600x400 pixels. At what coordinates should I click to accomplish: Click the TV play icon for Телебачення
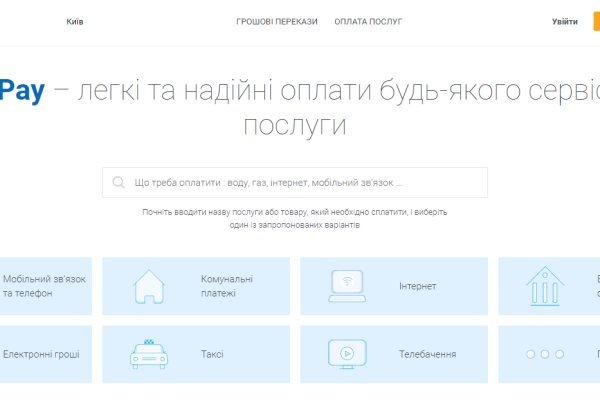[347, 354]
